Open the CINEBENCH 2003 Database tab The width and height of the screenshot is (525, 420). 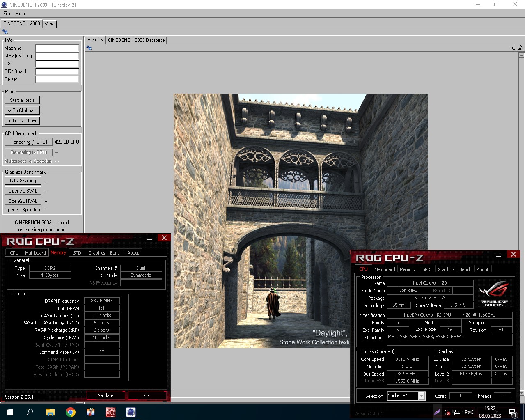coord(136,40)
